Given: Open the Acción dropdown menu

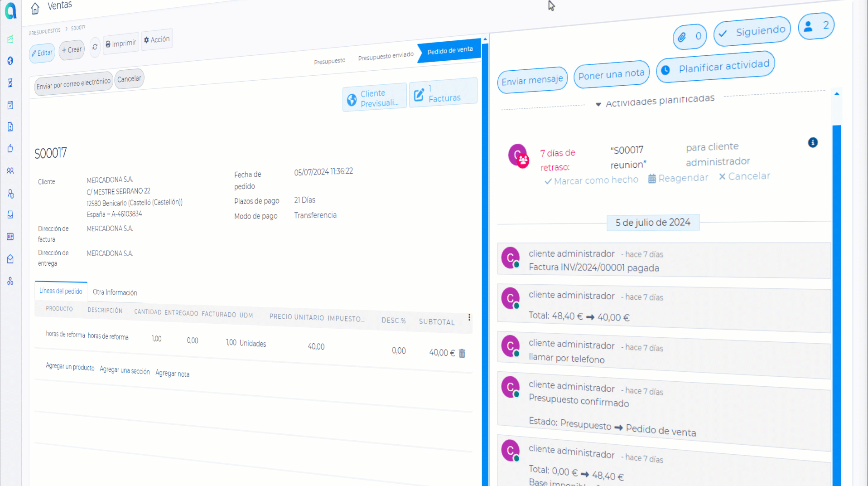Looking at the screenshot, I should click(x=157, y=40).
